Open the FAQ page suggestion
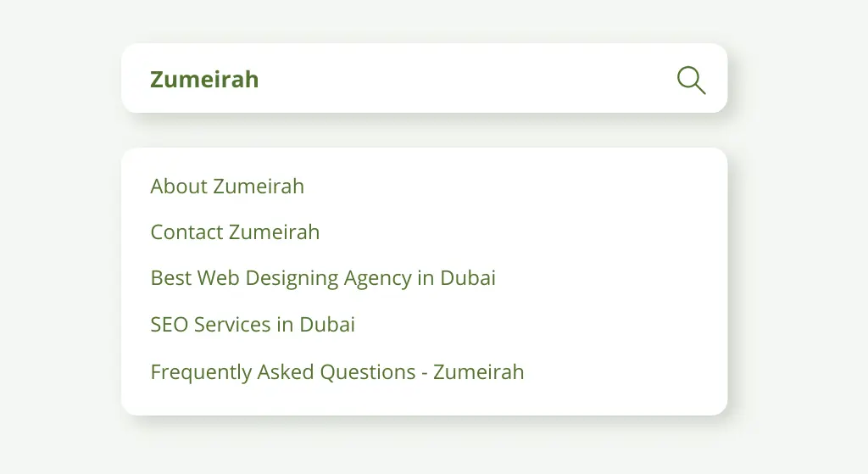This screenshot has width=868, height=474. [337, 371]
